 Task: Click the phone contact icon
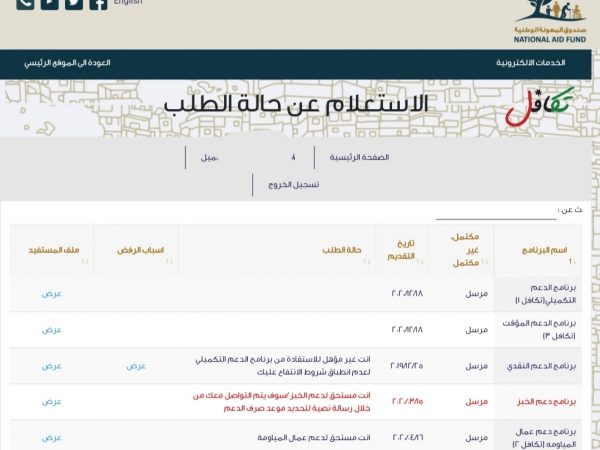tap(25, 3)
